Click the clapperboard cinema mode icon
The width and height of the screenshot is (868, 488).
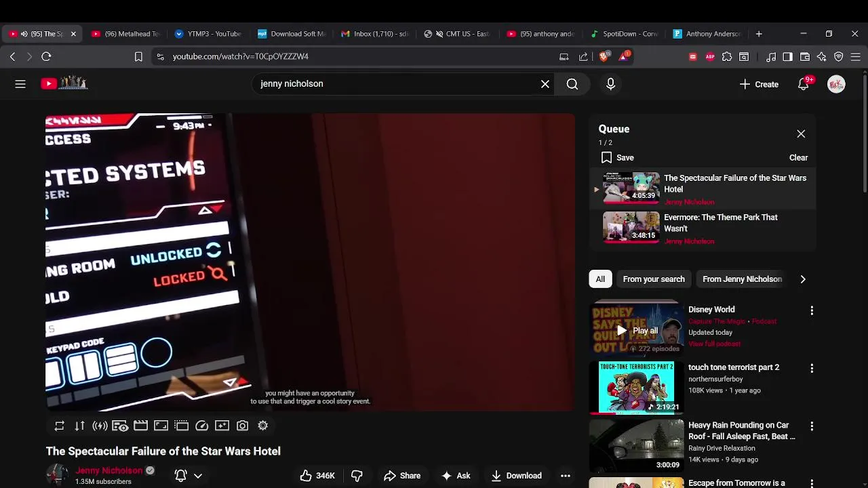(141, 426)
